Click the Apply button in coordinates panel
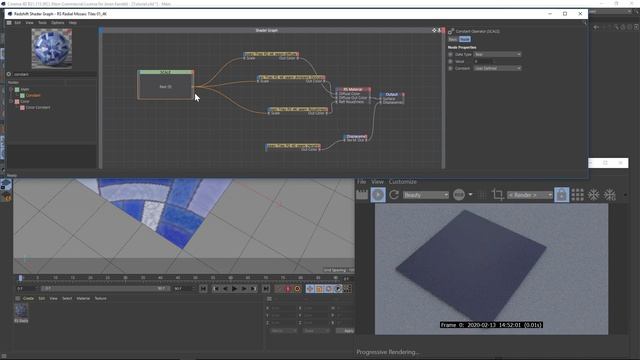This screenshot has height=360, width=640. [x=345, y=331]
